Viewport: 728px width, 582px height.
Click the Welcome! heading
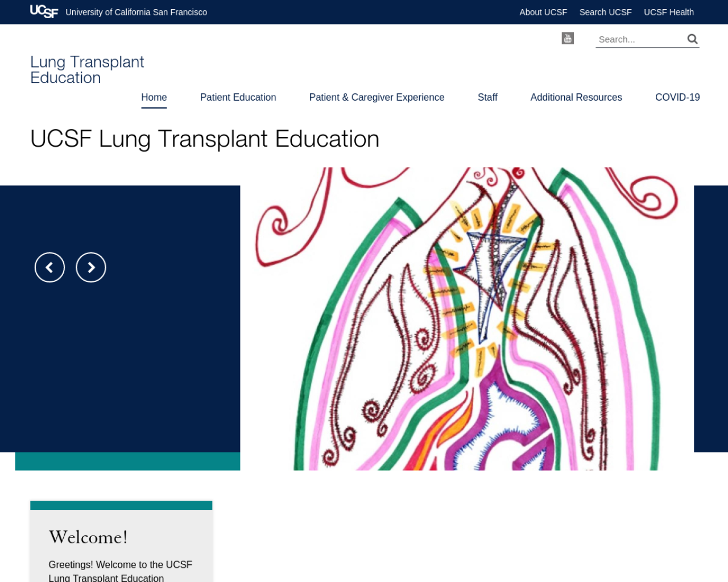tap(88, 537)
